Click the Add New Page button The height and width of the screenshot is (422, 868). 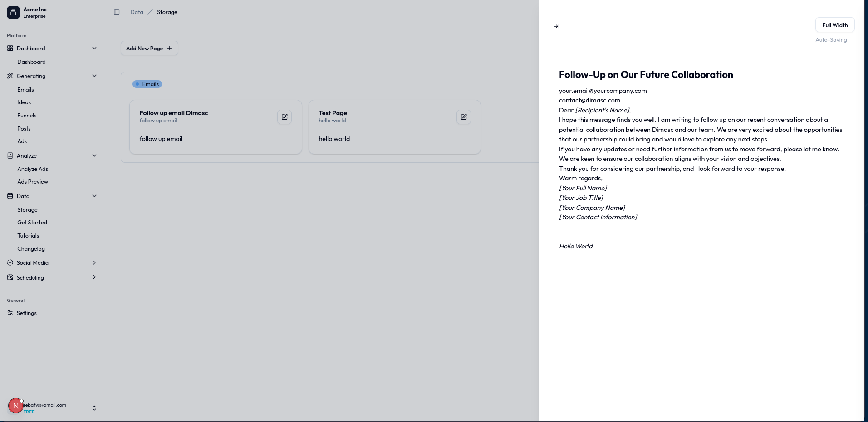pos(149,49)
